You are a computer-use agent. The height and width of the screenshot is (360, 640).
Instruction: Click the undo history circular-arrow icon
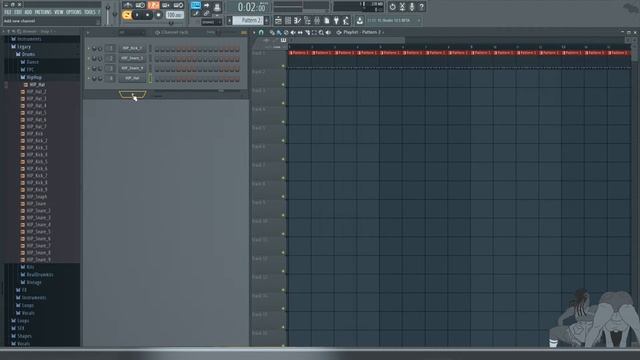coord(392,7)
